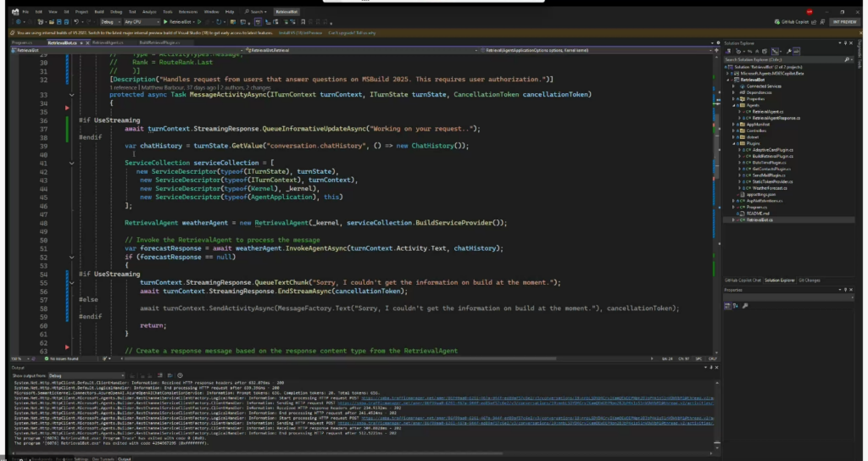868x461 pixels.
Task: Close the yellow notification info bar
Action: pos(860,33)
